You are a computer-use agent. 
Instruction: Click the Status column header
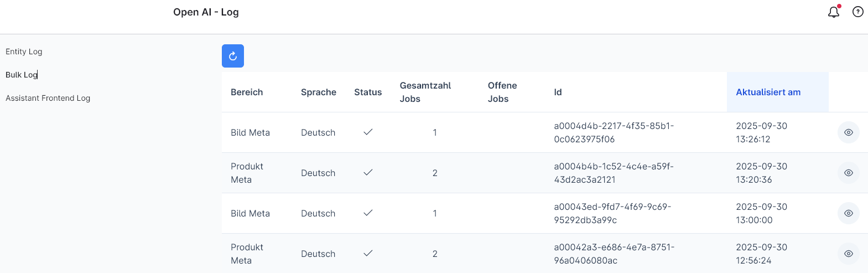point(368,92)
